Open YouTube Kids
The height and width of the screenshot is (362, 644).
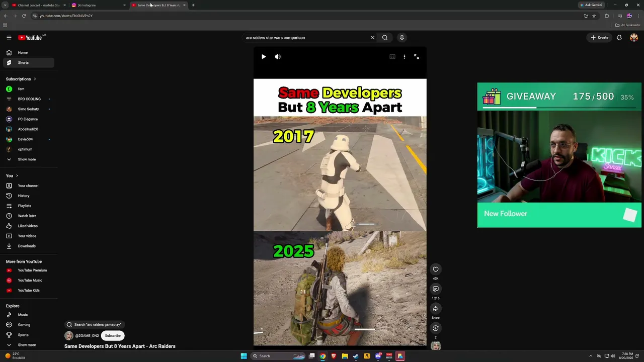click(x=29, y=291)
